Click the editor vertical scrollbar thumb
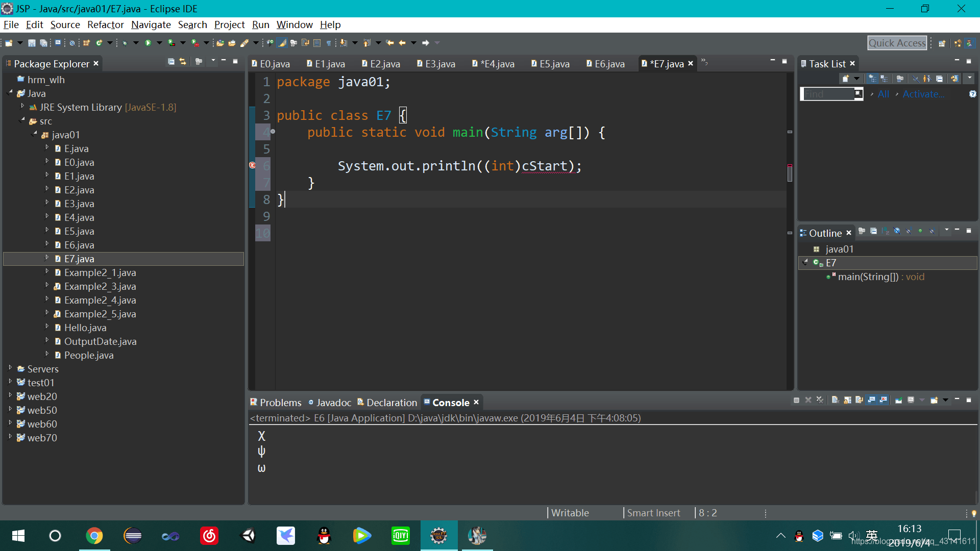 (x=790, y=173)
